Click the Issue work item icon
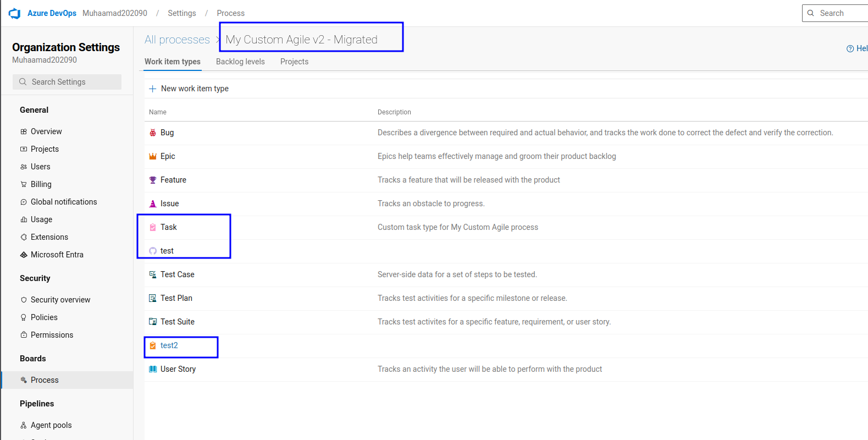868x440 pixels. 153,204
